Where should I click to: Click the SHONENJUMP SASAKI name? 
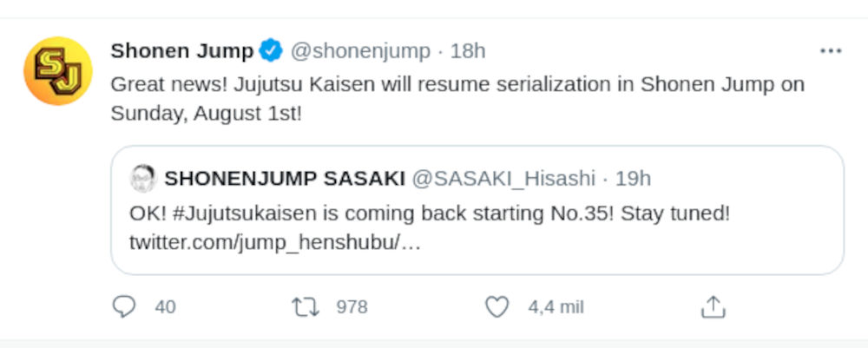[285, 179]
